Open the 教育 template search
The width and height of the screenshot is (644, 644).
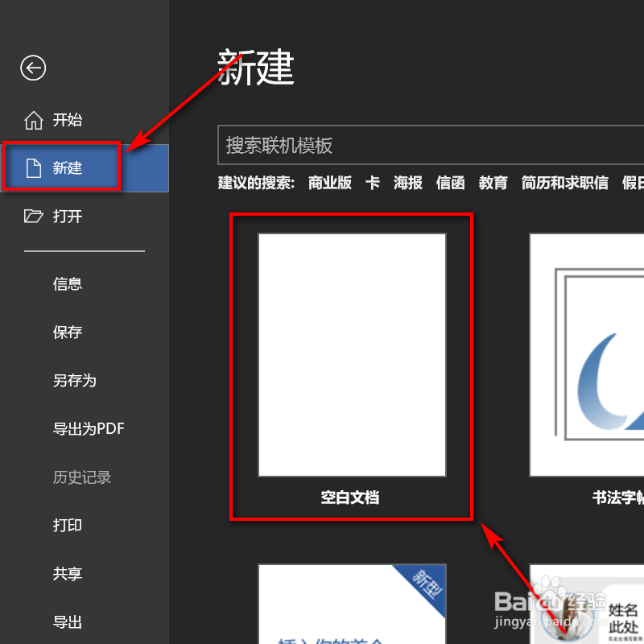[x=493, y=183]
